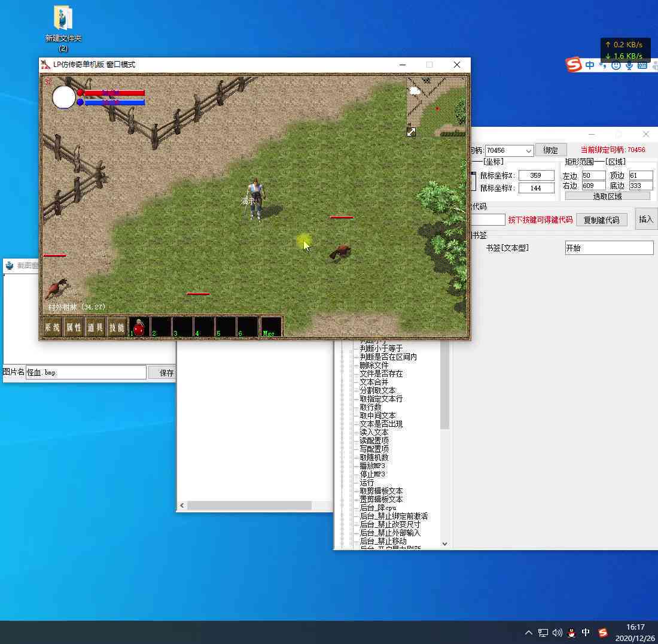Click the player character portrait orb

(x=63, y=97)
